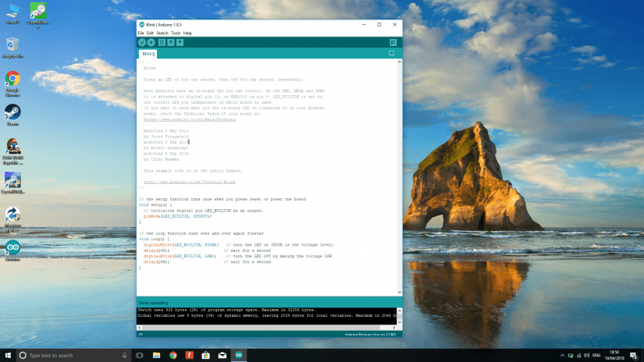Click the 'Done uploading' status message

[153, 303]
